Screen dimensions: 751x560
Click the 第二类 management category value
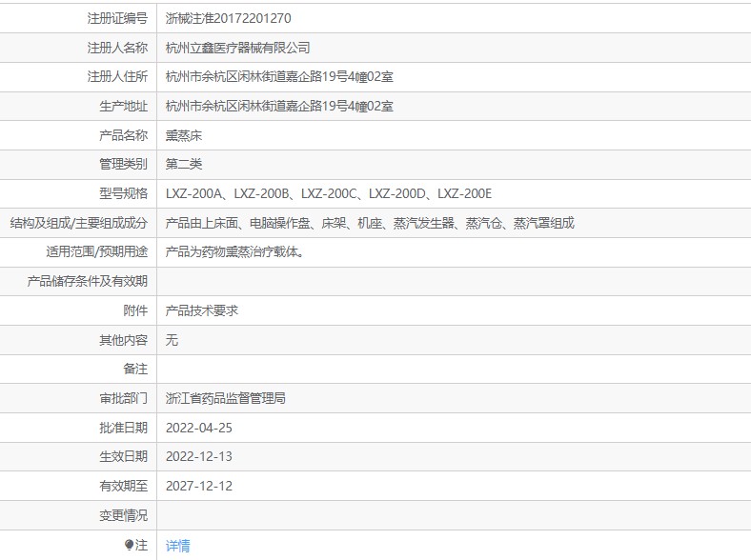point(184,164)
